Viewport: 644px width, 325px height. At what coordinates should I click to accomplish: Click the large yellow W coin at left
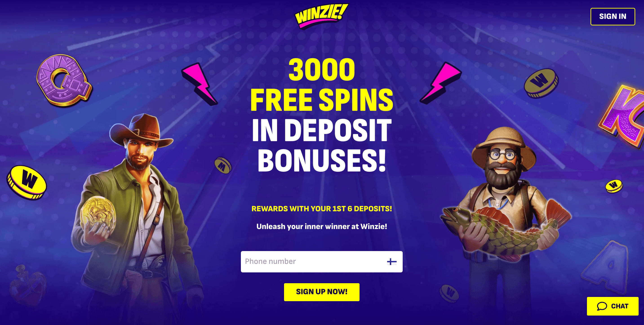pos(26,183)
